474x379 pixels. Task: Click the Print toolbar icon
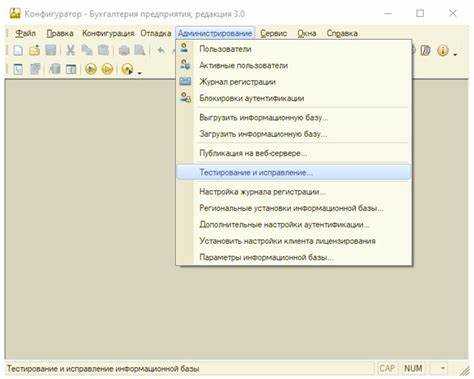124,50
